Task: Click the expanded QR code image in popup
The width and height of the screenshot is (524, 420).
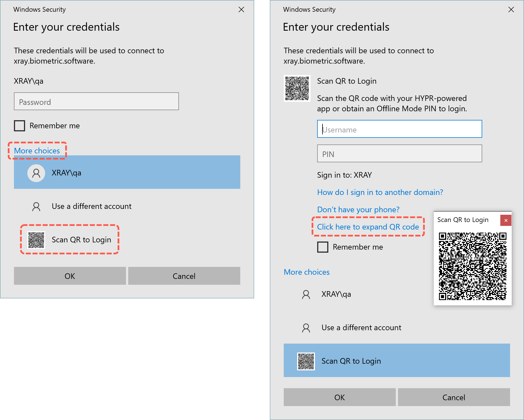Action: (473, 266)
